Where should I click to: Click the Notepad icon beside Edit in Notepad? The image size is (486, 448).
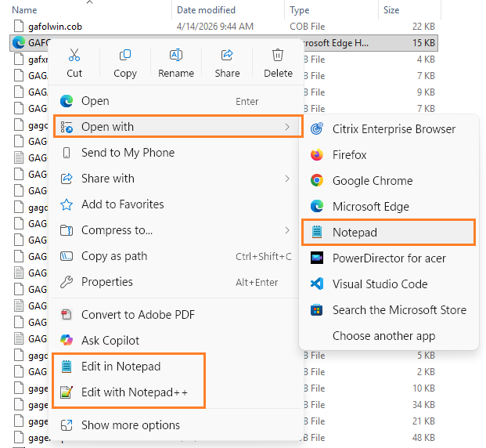67,367
